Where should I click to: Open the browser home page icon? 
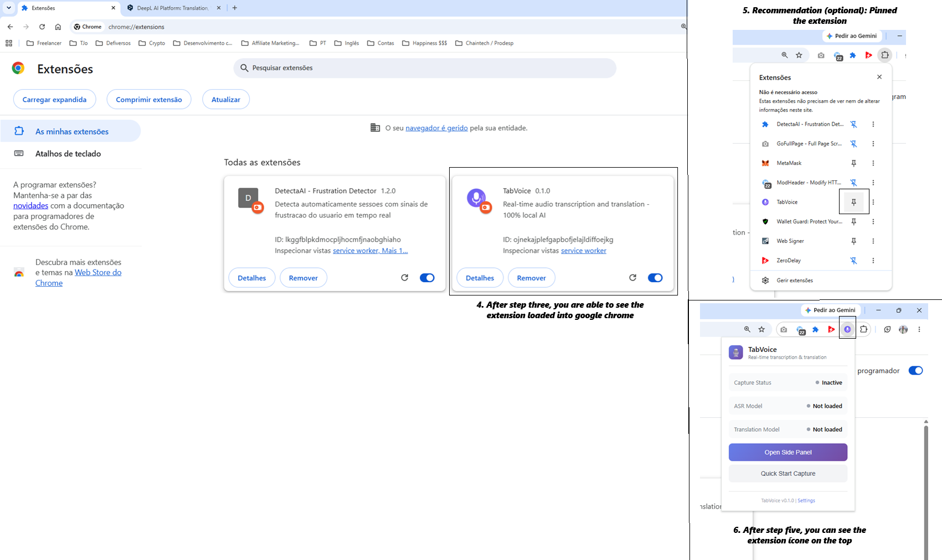tap(58, 27)
